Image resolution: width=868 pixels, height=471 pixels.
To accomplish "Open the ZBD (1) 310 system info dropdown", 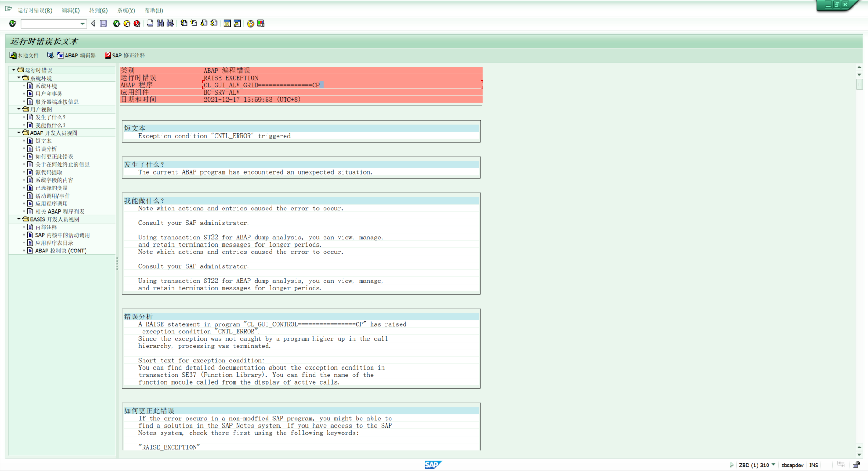I will tap(773, 465).
